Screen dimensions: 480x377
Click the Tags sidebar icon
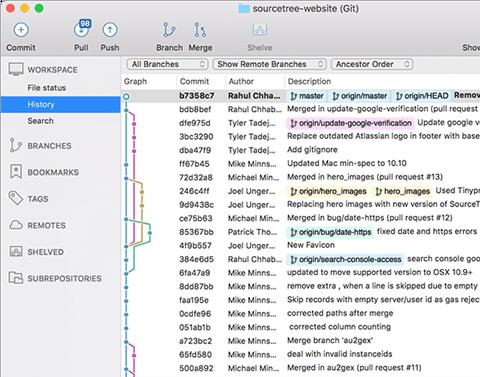pos(15,198)
